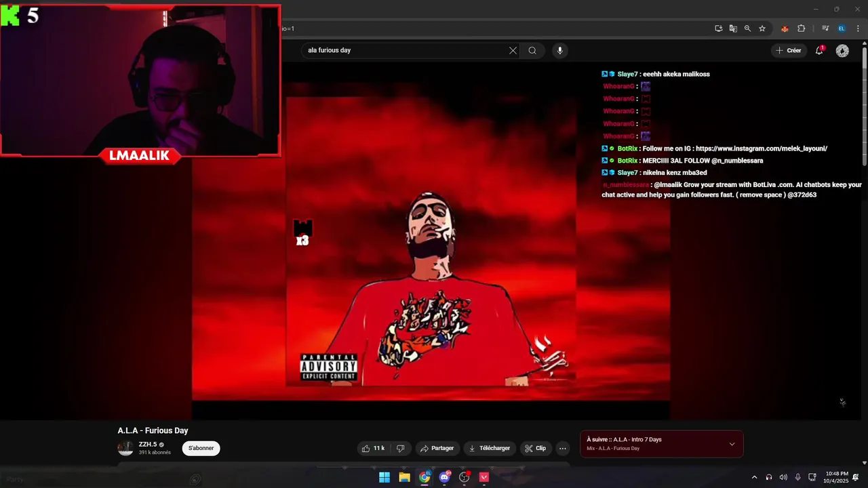Open the MetaMask fox extension
Viewport: 868px width, 488px height.
pos(785,28)
